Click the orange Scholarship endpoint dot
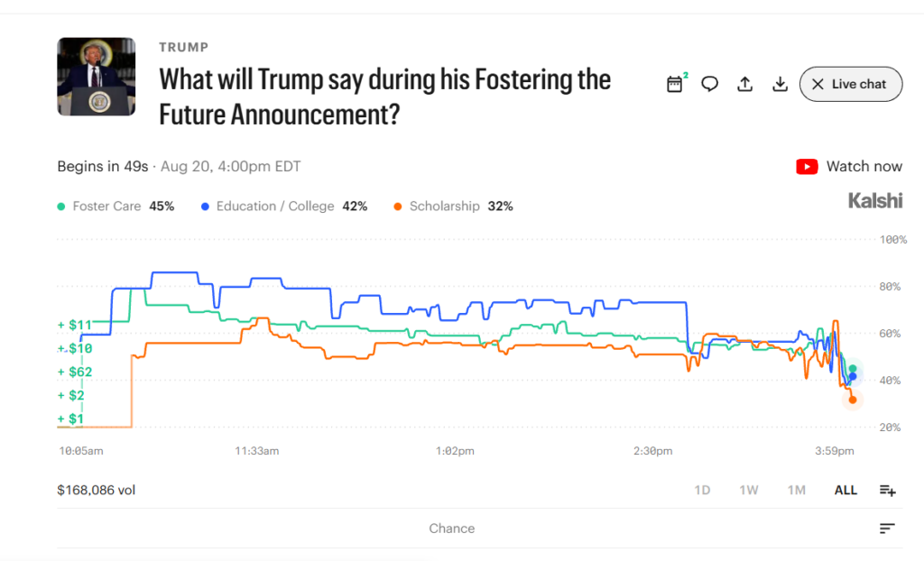The width and height of the screenshot is (924, 561). click(852, 400)
